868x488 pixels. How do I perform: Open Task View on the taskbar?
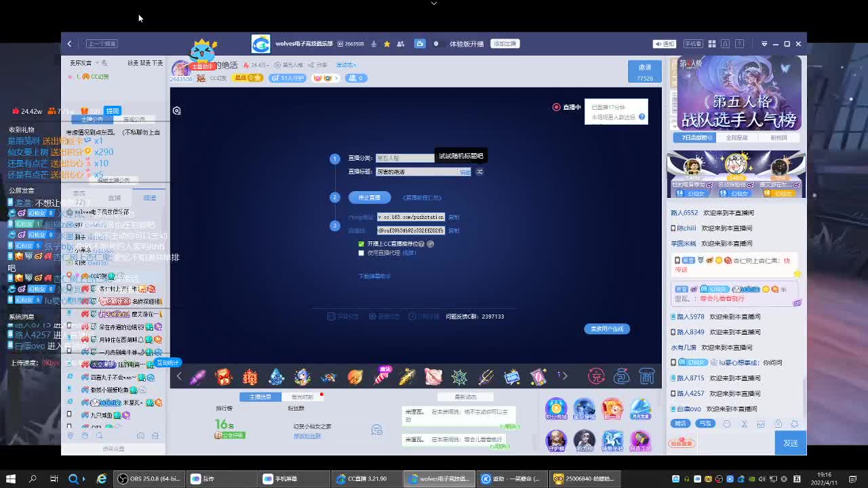tap(54, 479)
